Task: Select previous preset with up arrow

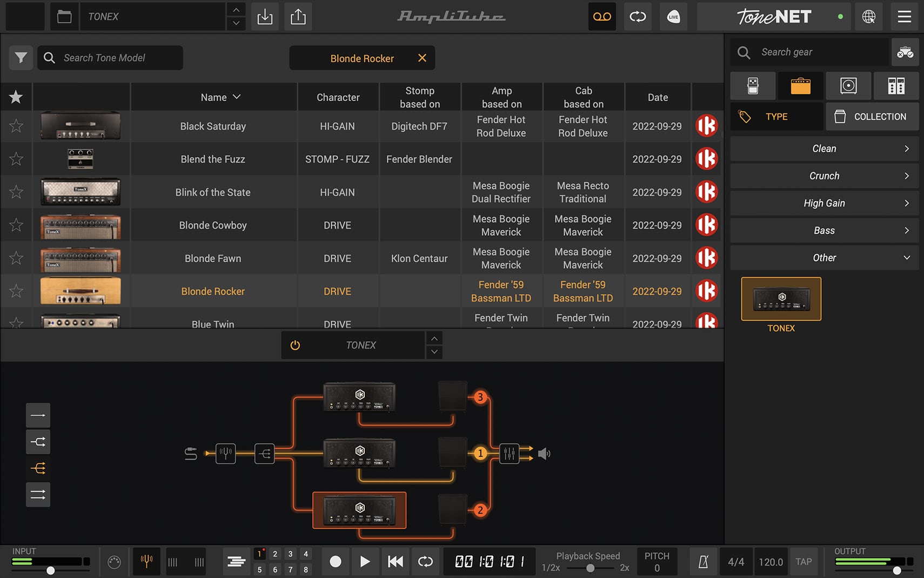Action: pos(236,10)
